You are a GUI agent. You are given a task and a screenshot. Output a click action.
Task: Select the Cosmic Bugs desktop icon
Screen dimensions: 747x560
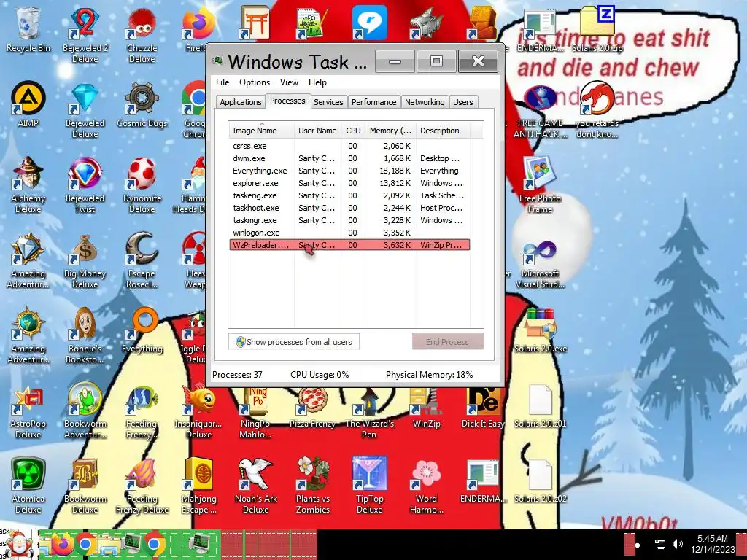pos(142,105)
